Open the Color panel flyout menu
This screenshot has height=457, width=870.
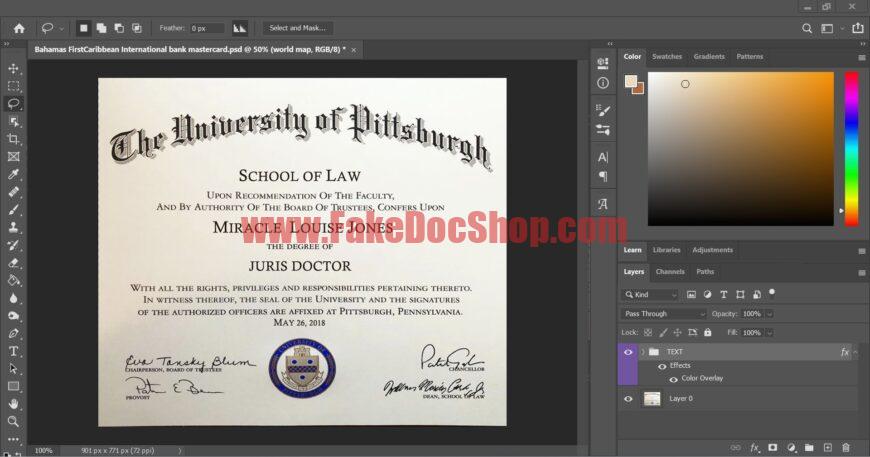point(861,58)
